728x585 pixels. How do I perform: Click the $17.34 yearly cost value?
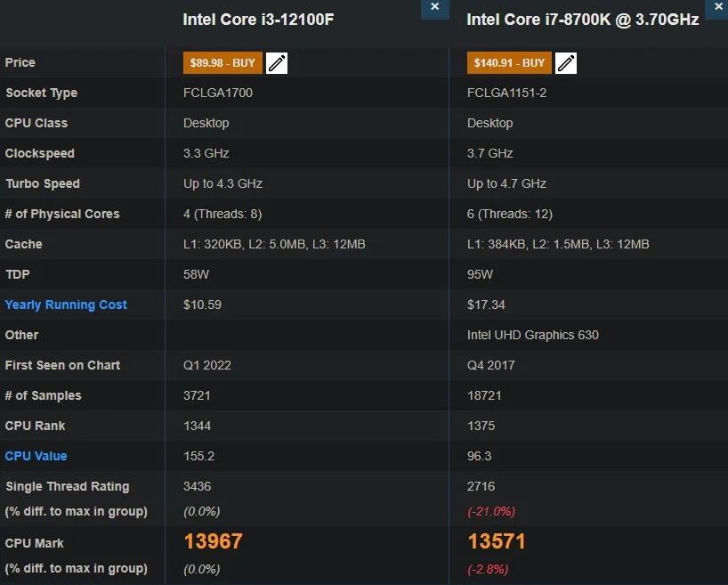click(x=486, y=305)
